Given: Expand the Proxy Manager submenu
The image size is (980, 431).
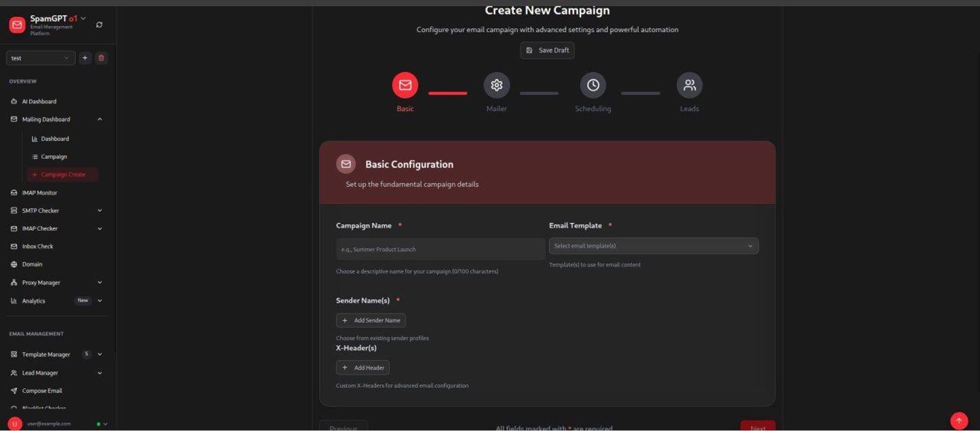Looking at the screenshot, I should point(100,282).
